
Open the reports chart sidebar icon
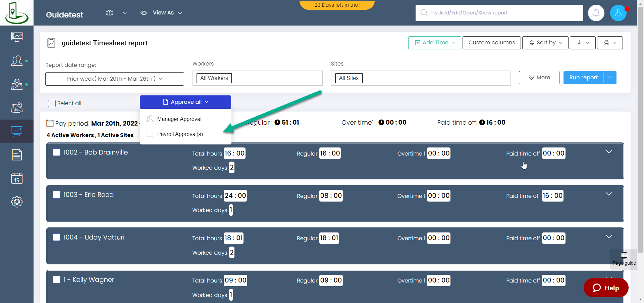[x=17, y=131]
